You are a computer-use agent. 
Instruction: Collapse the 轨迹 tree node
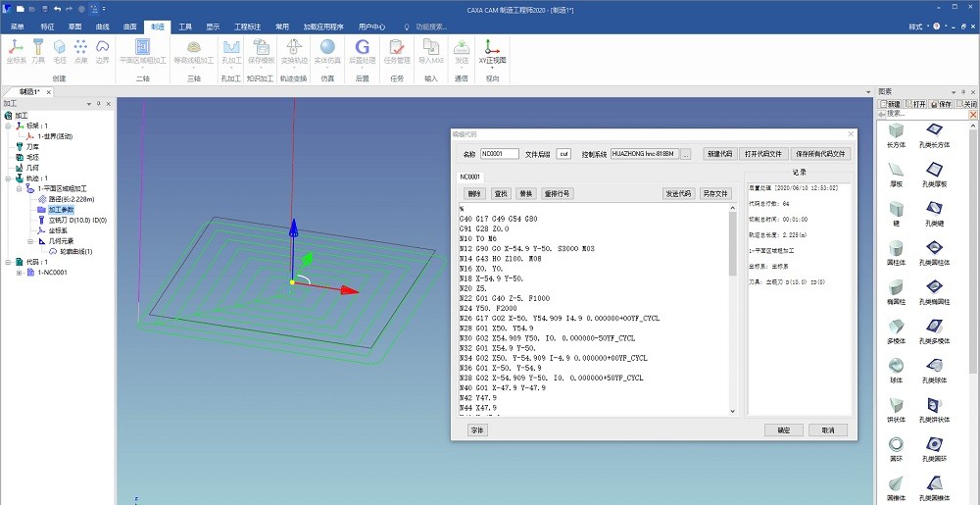[x=8, y=179]
